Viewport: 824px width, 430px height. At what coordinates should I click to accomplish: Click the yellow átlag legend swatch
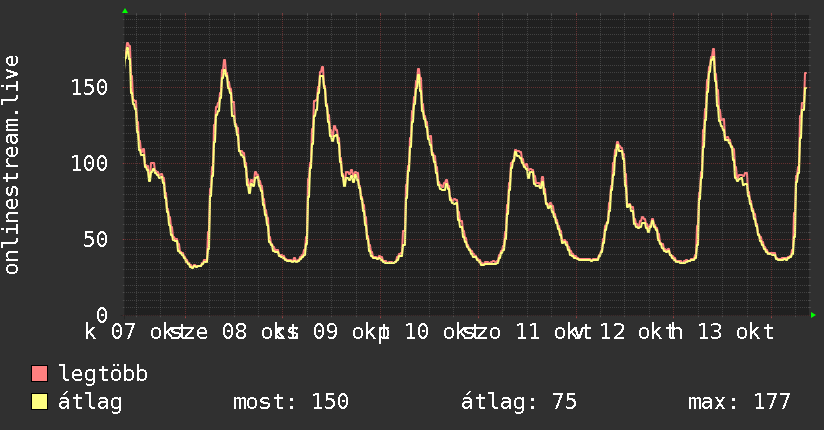[39, 402]
